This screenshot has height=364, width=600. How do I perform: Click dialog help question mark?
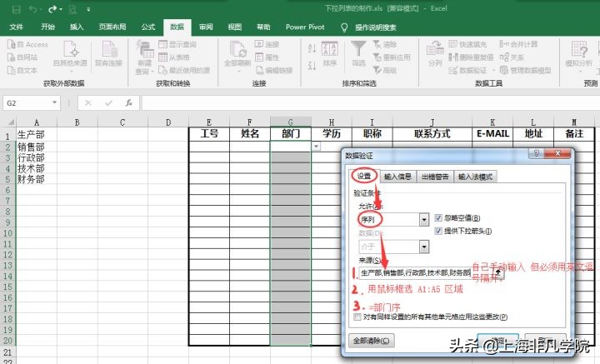537,153
